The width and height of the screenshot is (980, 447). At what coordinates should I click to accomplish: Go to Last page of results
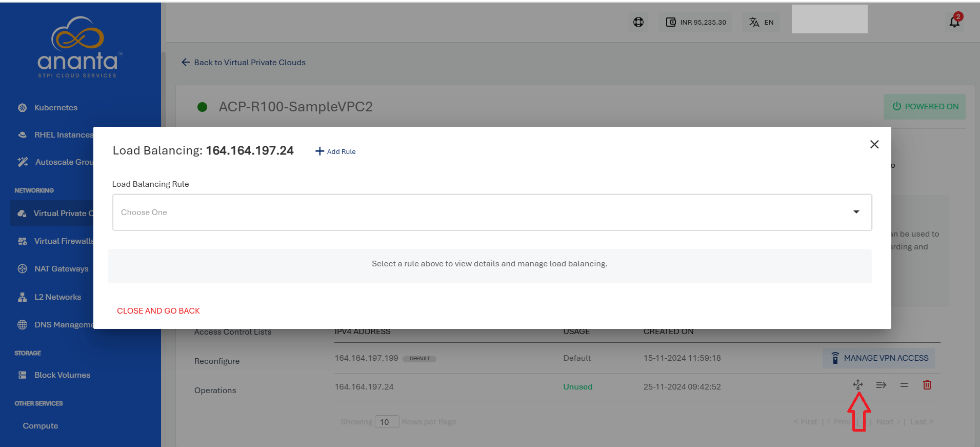[x=922, y=422]
